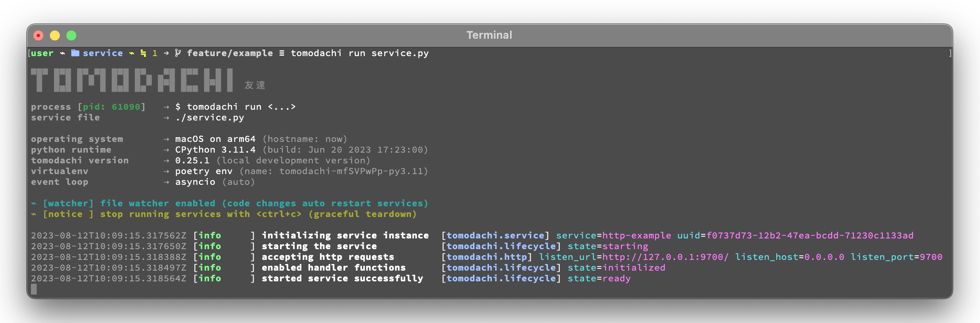Click the 'state=initialized' value
The height and width of the screenshot is (323, 980).
coord(617,268)
